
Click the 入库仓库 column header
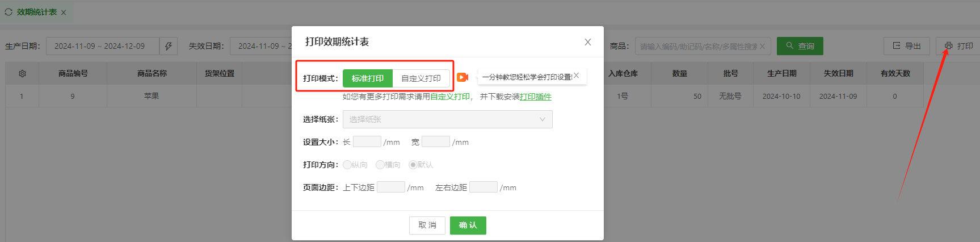pyautogui.click(x=623, y=73)
